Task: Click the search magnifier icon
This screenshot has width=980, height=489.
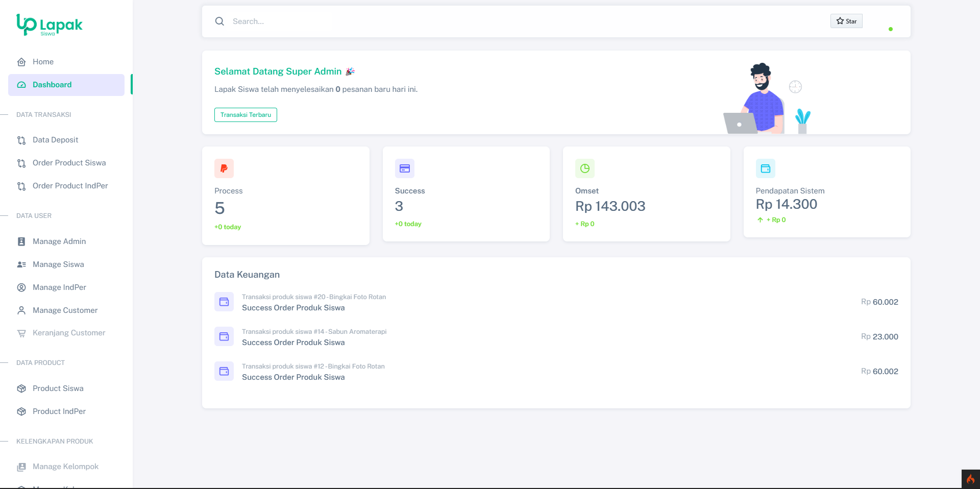Action: 219,21
